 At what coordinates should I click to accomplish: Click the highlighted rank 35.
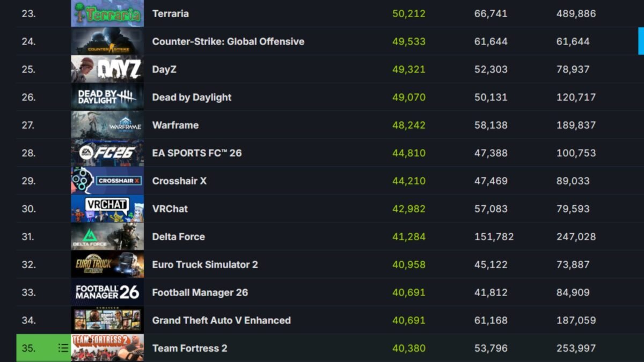[28, 348]
